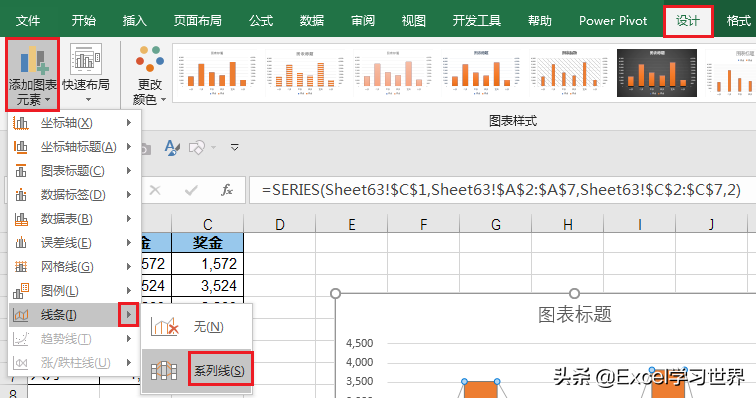This screenshot has width=756, height=398.
Task: Open the customize quick access toolbar arrow
Action: tap(235, 147)
